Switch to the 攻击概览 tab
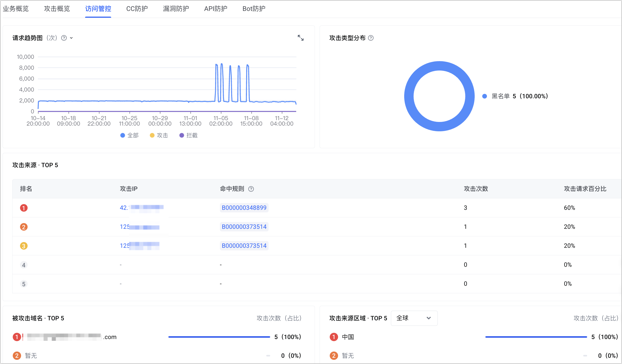 (x=57, y=9)
